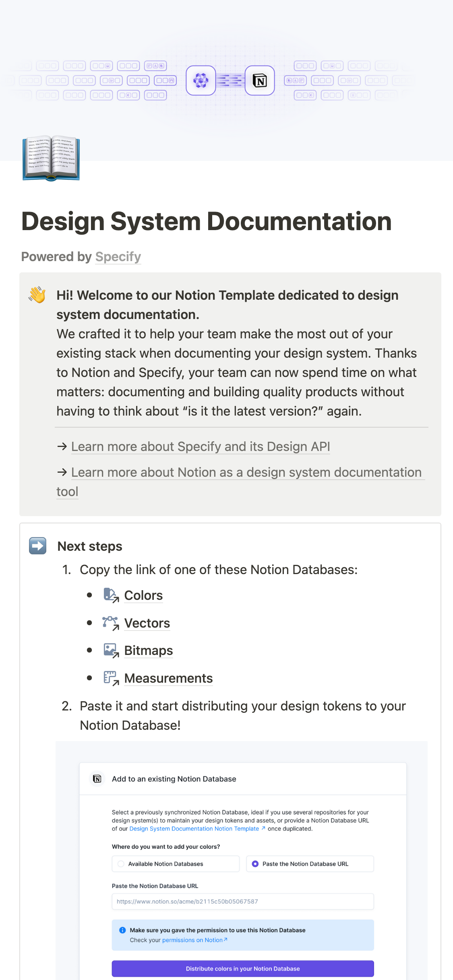
Task: Click the blue arrow Next steps icon
Action: [x=38, y=546]
